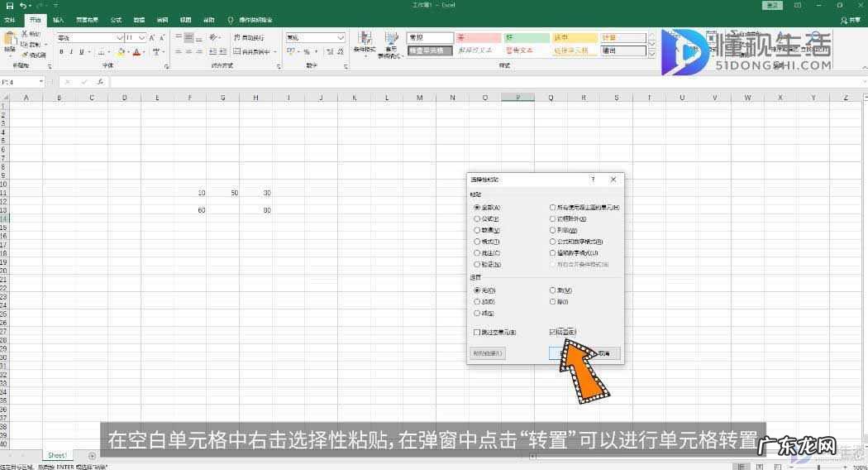Click the Align Right icon

[x=198, y=51]
